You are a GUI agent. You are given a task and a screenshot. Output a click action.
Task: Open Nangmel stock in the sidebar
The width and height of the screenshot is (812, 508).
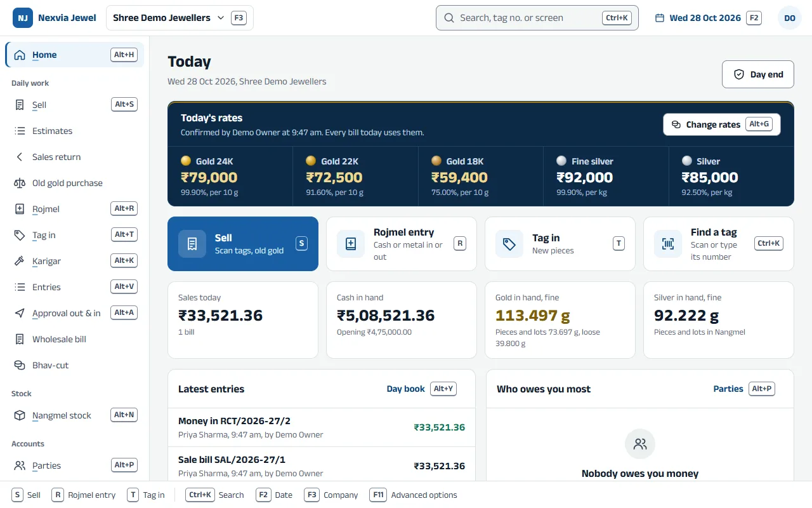click(75, 415)
